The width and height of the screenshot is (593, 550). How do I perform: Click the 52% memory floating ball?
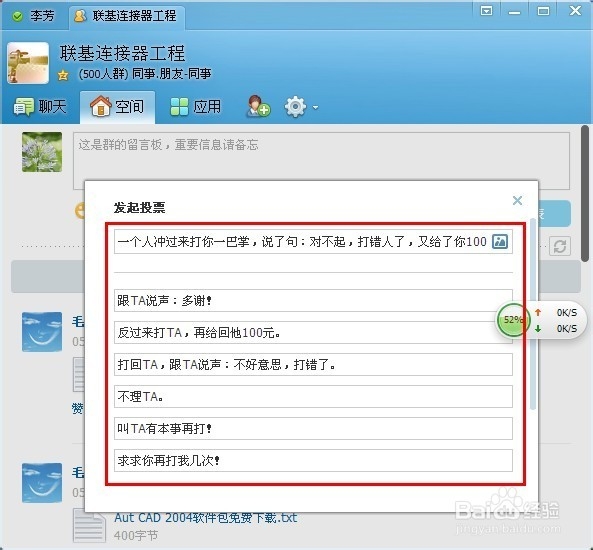(x=513, y=320)
